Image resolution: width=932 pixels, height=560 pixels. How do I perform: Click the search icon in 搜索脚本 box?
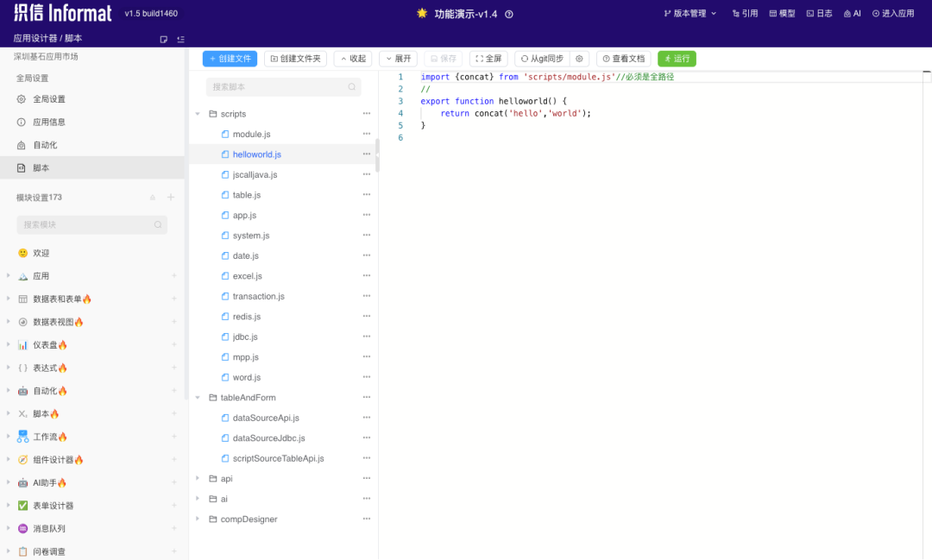tap(352, 87)
